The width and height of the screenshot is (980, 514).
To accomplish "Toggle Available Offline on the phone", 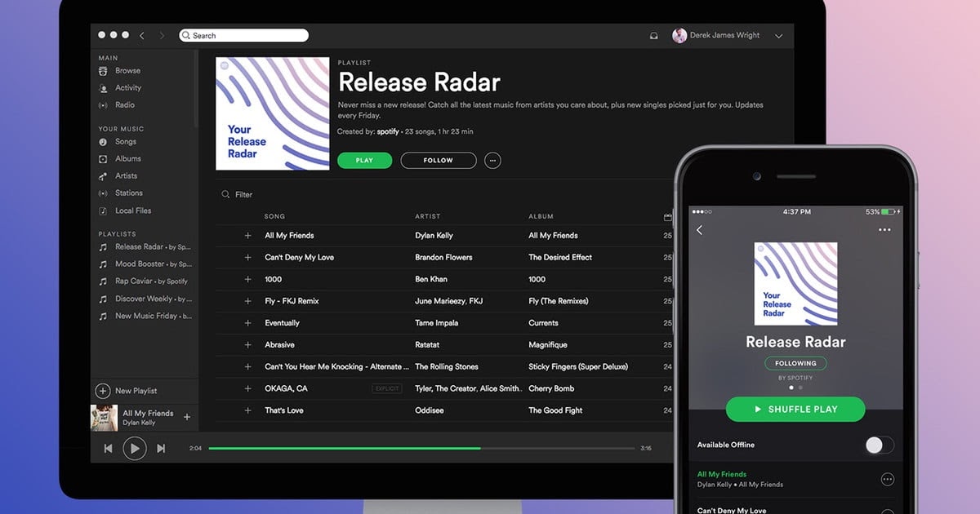I will 880,445.
